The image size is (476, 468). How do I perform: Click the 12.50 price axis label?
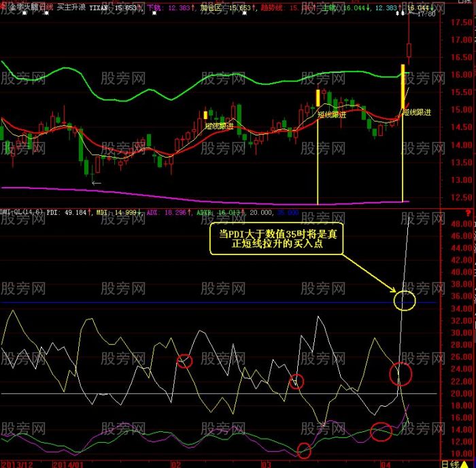[462, 198]
